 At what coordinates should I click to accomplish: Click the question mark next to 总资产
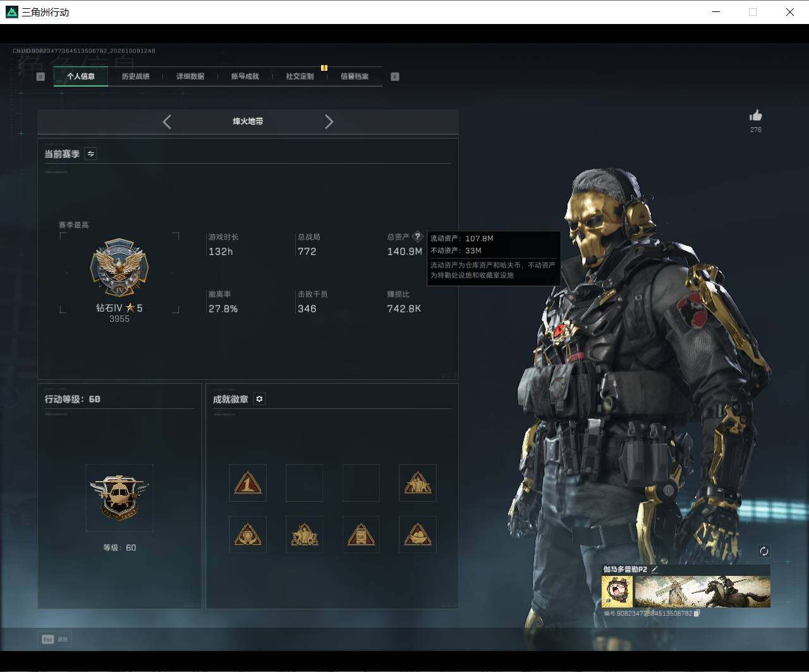point(417,236)
